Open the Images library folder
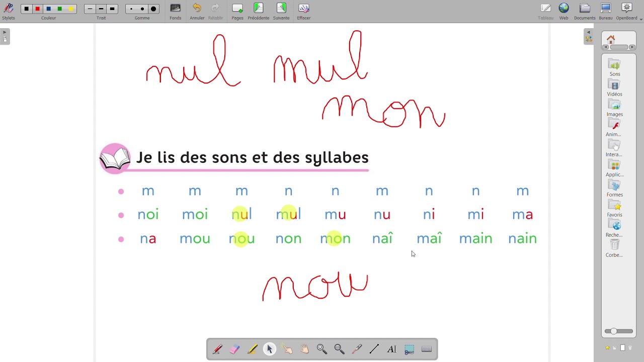Image resolution: width=644 pixels, height=362 pixels. pyautogui.click(x=614, y=108)
